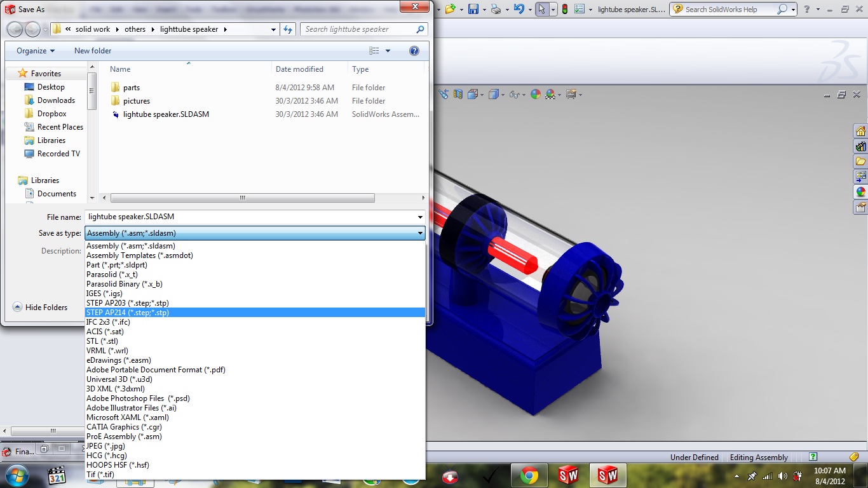Image resolution: width=868 pixels, height=488 pixels.
Task: Expand the Save as type dropdown
Action: [x=420, y=234]
